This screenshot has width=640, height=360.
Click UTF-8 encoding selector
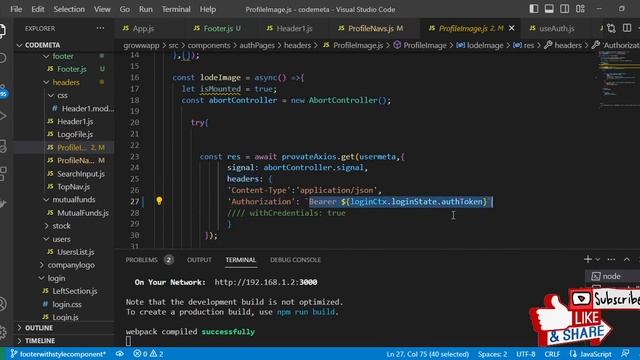526,354
